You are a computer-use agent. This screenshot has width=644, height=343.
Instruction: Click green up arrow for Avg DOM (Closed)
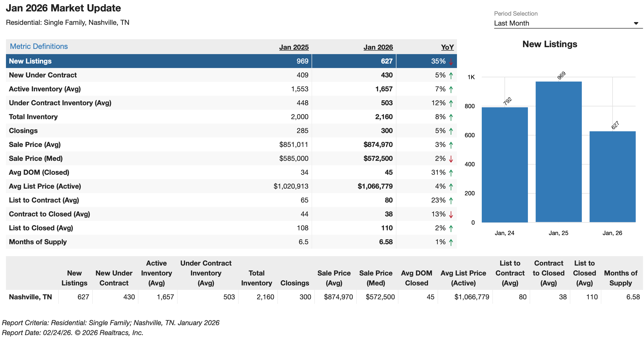click(451, 173)
